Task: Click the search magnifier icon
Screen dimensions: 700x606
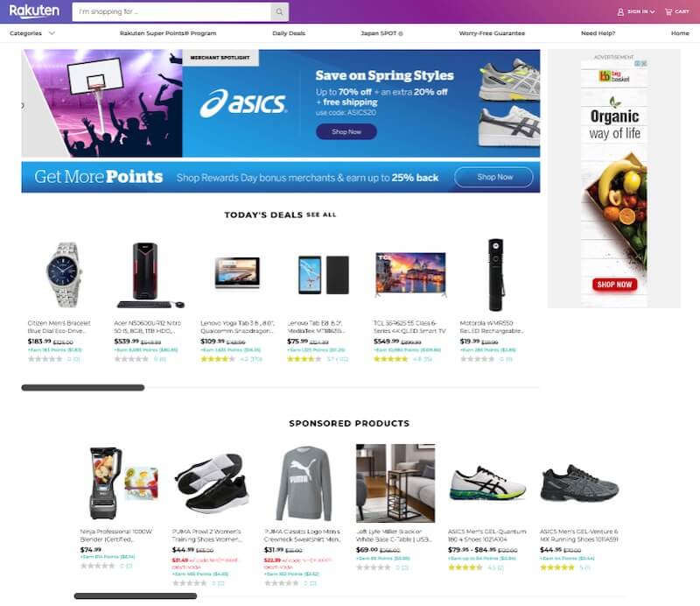Action: [x=279, y=11]
